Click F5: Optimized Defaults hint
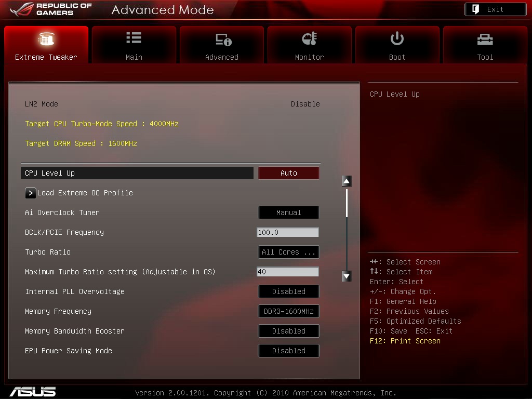 tap(415, 321)
